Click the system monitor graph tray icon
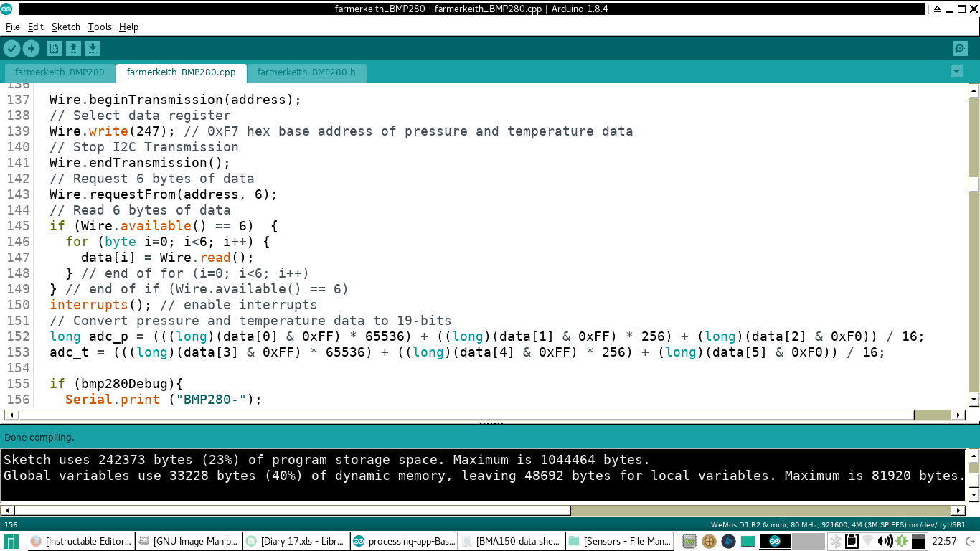The height and width of the screenshot is (551, 980). [x=689, y=541]
